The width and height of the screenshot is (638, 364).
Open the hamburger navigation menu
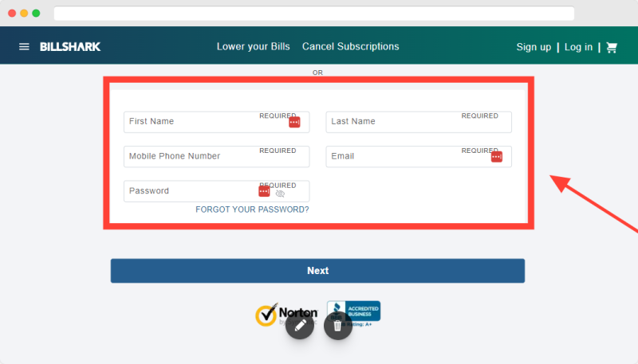[x=24, y=47]
